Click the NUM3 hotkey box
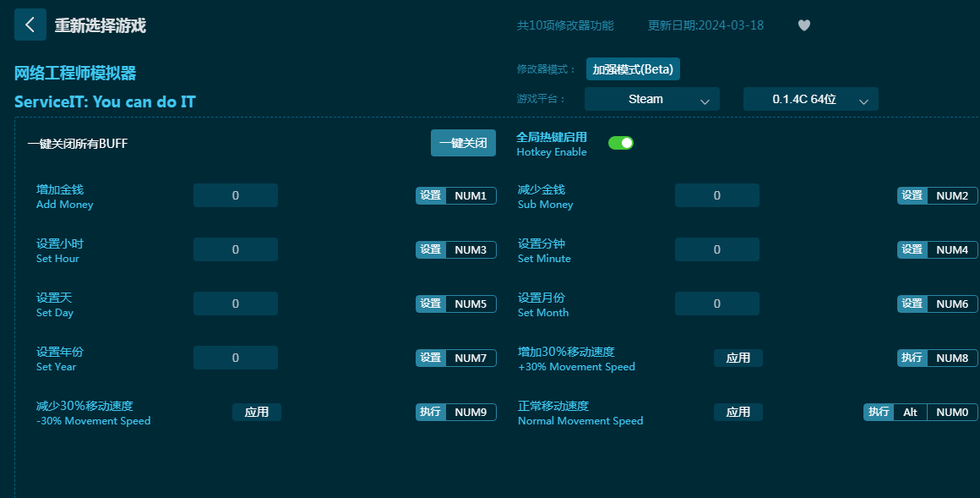The width and height of the screenshot is (980, 498). [x=471, y=249]
